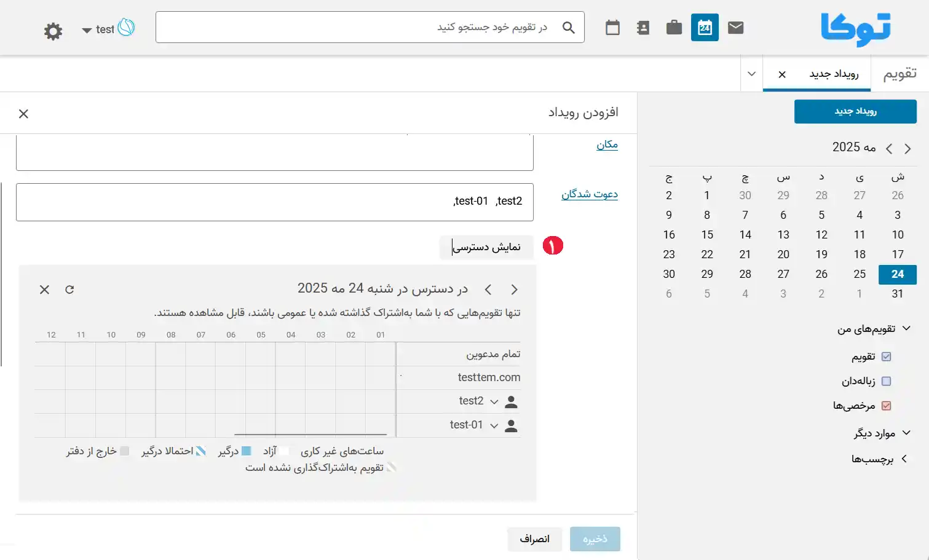Open the contacts module icon

click(x=643, y=28)
